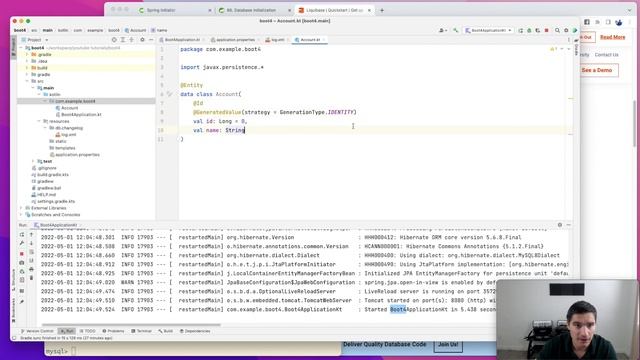Open editor tabs more options menu
Viewport: 640px width, 360px height.
569,40
